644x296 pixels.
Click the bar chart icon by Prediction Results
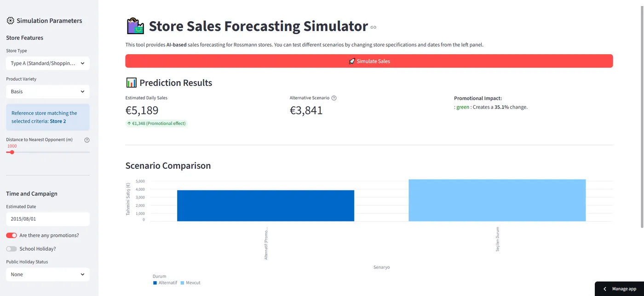[131, 83]
